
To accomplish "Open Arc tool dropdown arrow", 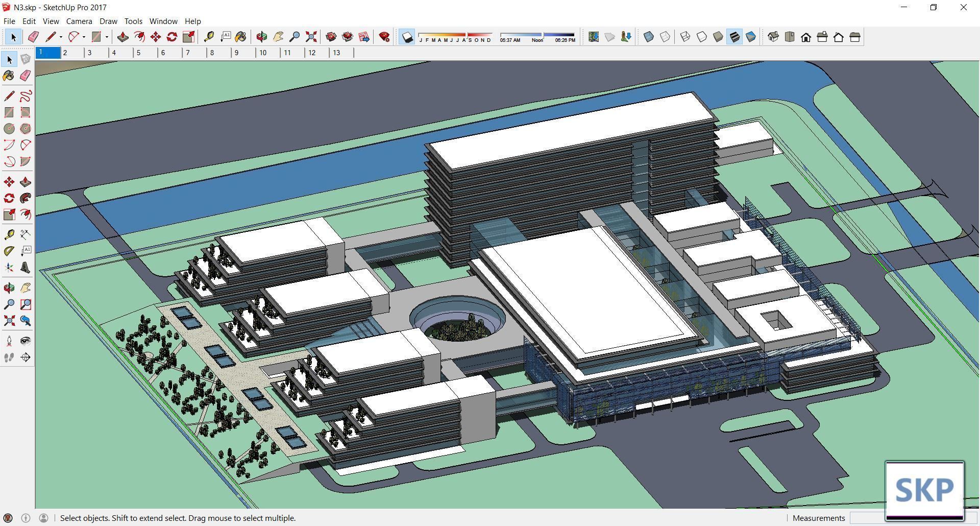I will (x=84, y=37).
